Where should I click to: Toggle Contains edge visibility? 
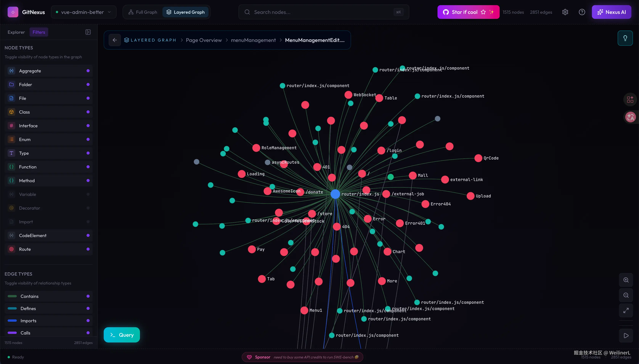(88, 296)
